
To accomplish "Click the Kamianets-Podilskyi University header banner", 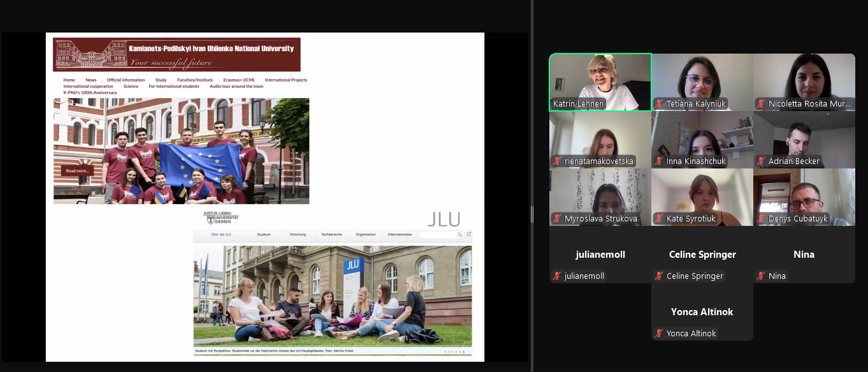I will tap(177, 54).
